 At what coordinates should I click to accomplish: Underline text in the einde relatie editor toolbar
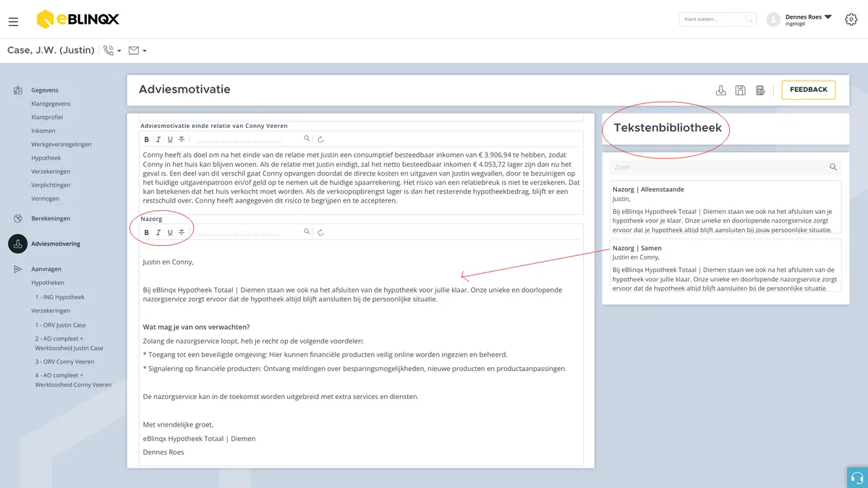click(170, 139)
